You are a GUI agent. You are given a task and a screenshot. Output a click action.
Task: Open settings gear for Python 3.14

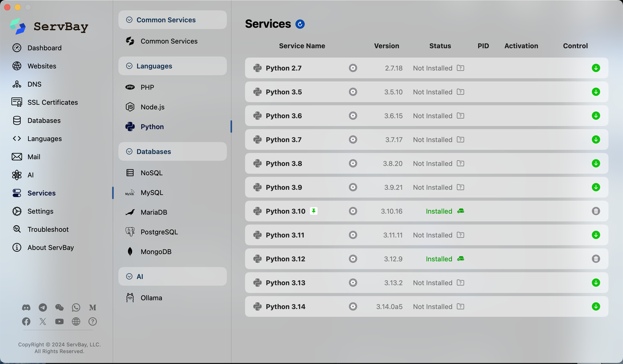point(353,307)
